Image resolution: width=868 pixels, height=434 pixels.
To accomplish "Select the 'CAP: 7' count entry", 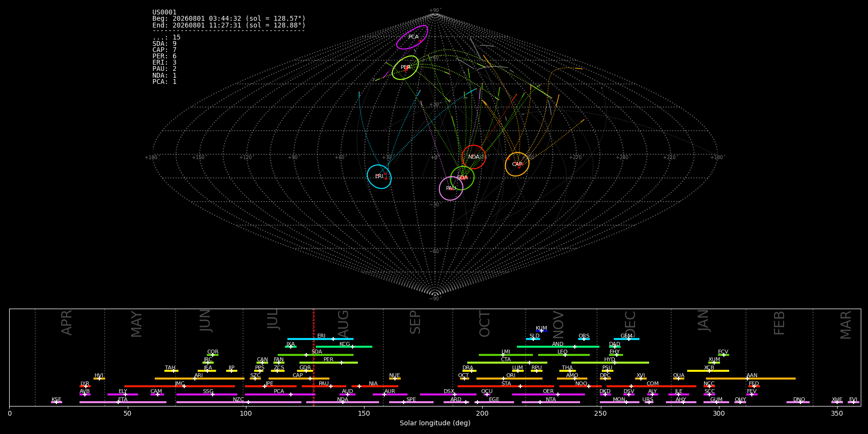I will tap(164, 50).
